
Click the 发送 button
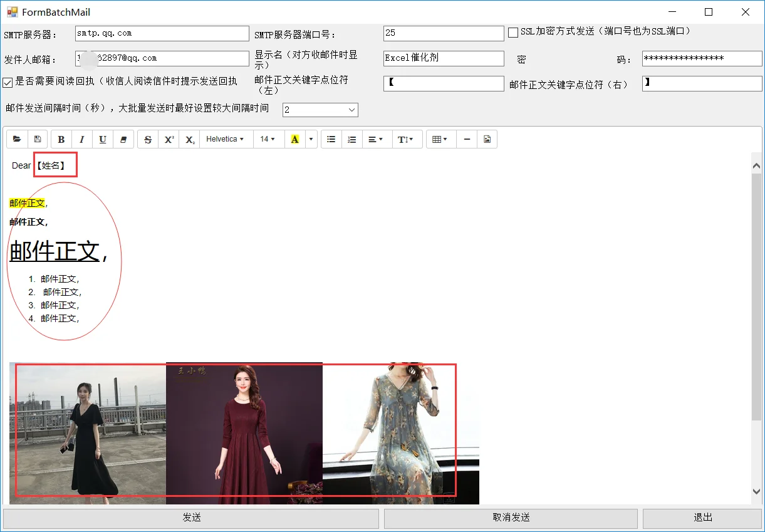pyautogui.click(x=191, y=518)
